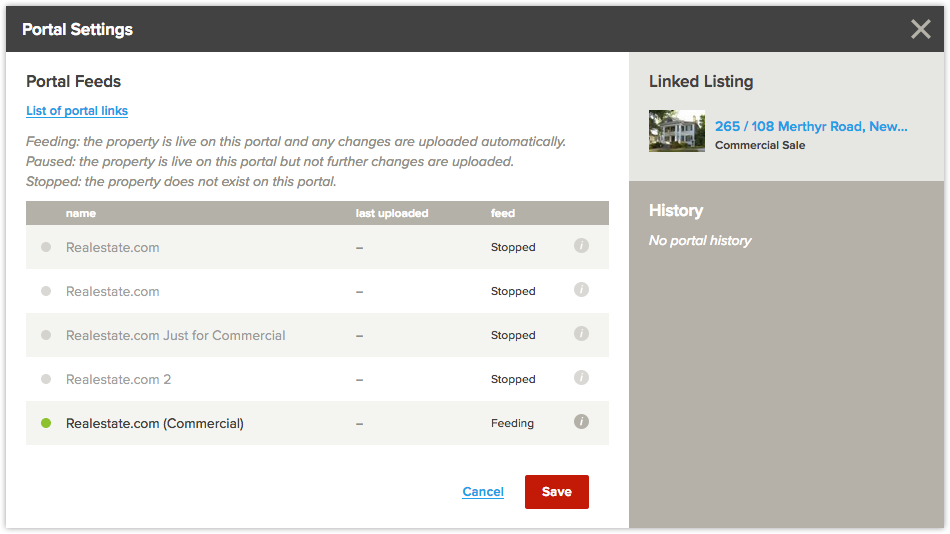
Task: Toggle the green status dot for Realestate.com (Commercial)
Action: pyautogui.click(x=46, y=423)
